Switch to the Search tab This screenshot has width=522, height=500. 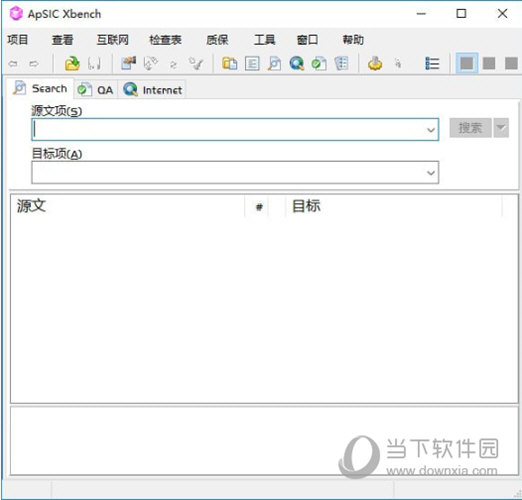pyautogui.click(x=40, y=88)
